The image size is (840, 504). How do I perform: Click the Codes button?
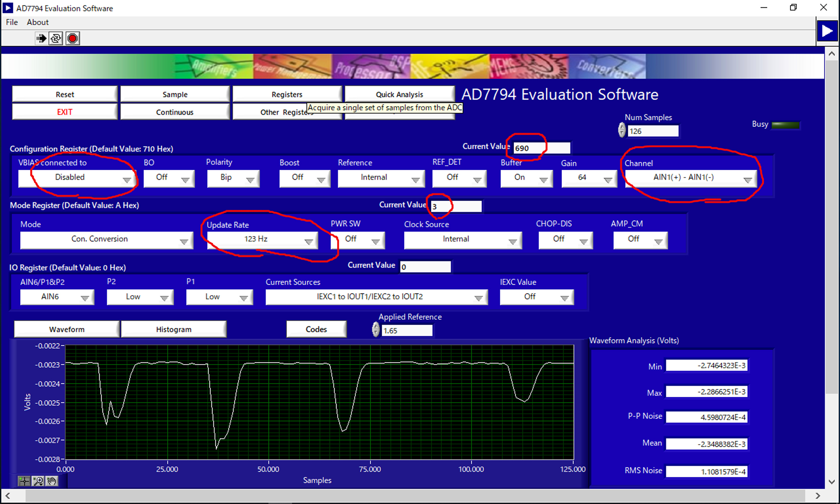pos(317,329)
